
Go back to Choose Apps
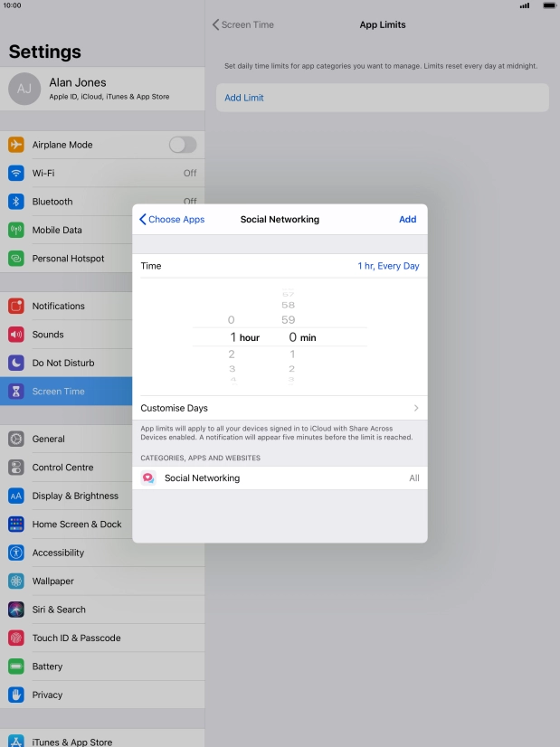(x=172, y=219)
